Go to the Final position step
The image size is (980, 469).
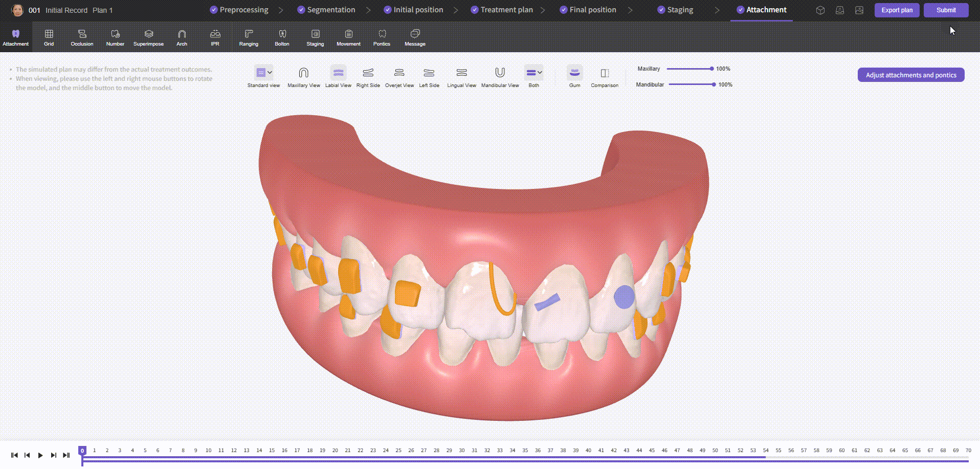coord(588,10)
